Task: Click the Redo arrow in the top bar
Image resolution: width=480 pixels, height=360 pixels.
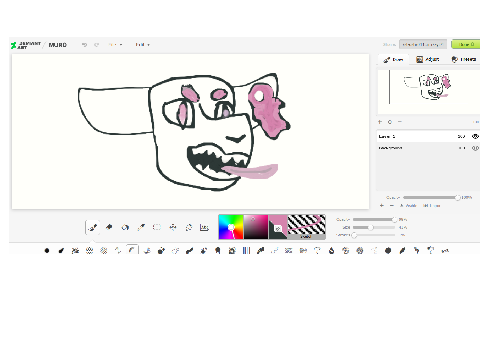Action: [x=97, y=45]
